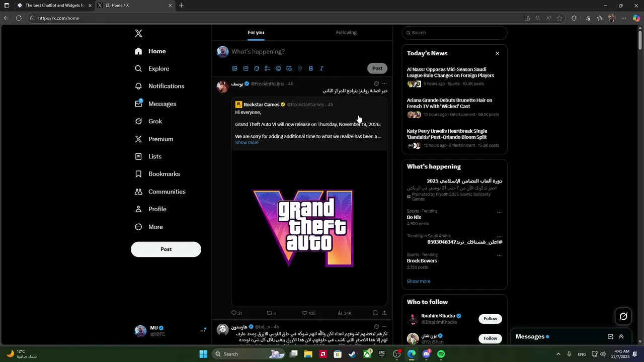Screen dimensions: 644x362
Task: Reply to the FreakinRollins post
Action: pos(236,313)
